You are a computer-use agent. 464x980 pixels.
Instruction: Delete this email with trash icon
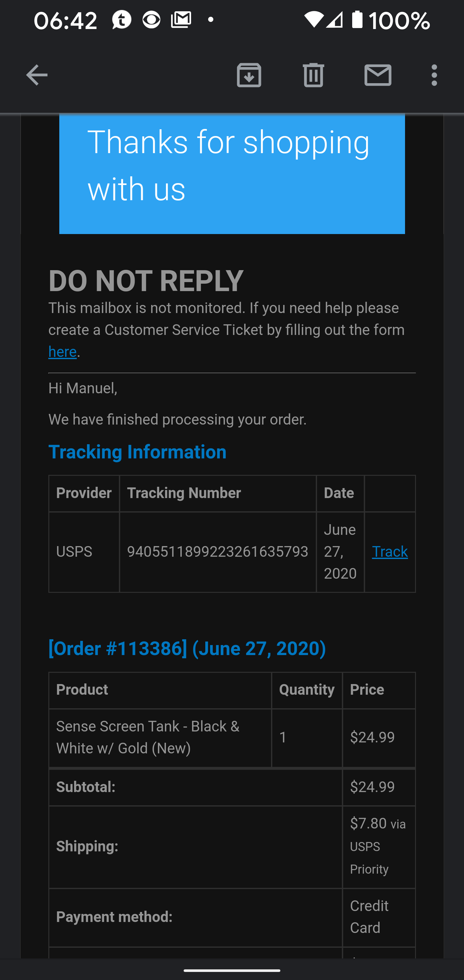[314, 75]
